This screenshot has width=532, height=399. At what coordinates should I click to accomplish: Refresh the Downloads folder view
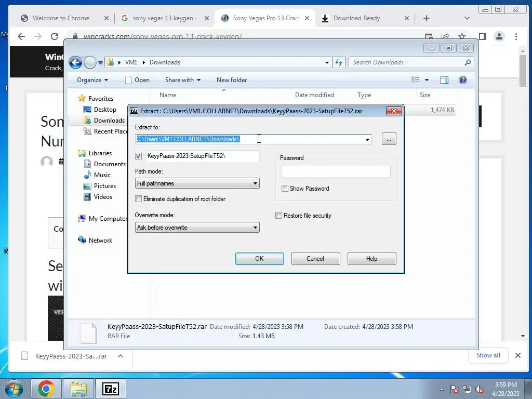(339, 62)
